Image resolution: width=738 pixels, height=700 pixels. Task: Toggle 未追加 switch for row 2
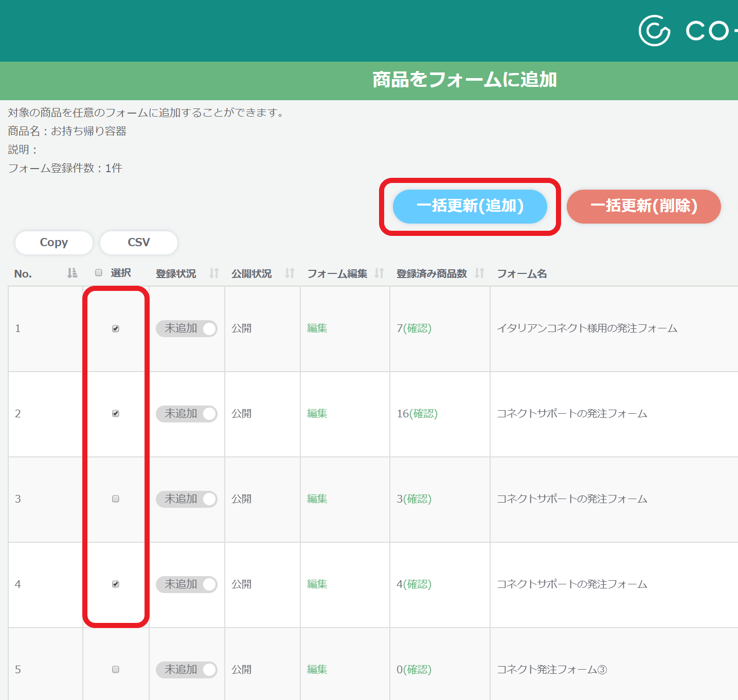click(x=187, y=414)
